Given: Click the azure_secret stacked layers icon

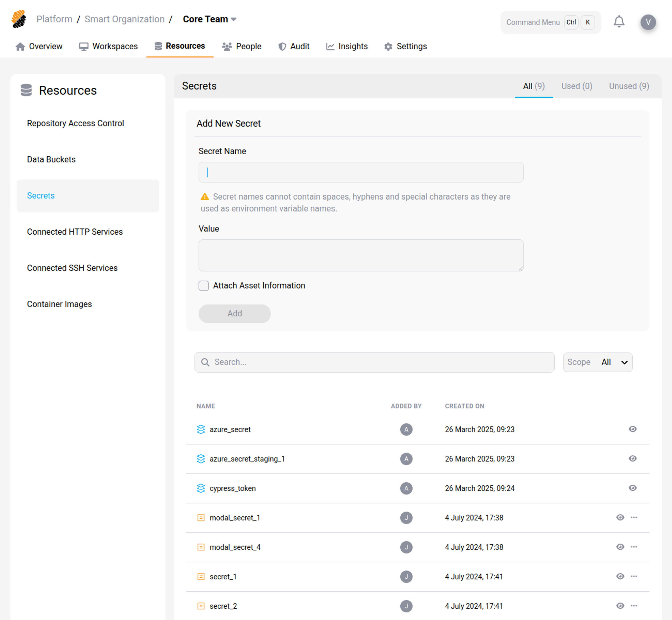Looking at the screenshot, I should (x=201, y=429).
